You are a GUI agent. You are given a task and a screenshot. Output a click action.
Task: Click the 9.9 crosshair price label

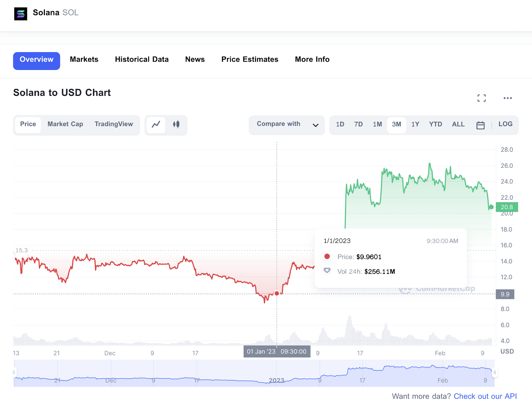(505, 294)
